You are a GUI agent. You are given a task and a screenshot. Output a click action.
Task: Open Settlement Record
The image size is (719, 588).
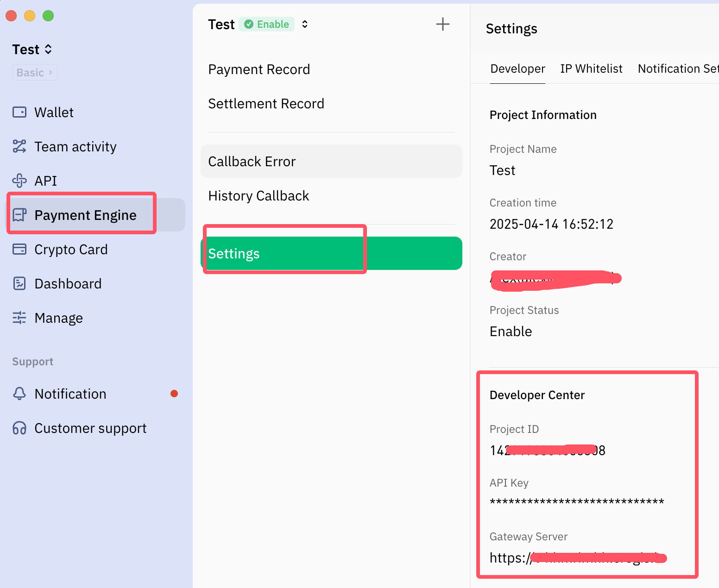tap(331, 104)
